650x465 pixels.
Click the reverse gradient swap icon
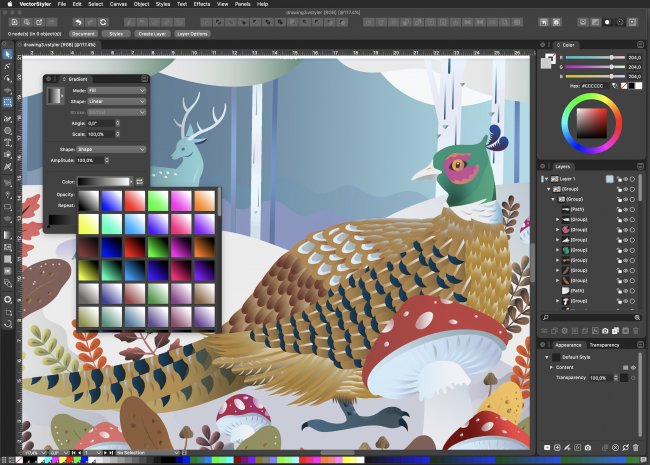click(140, 181)
